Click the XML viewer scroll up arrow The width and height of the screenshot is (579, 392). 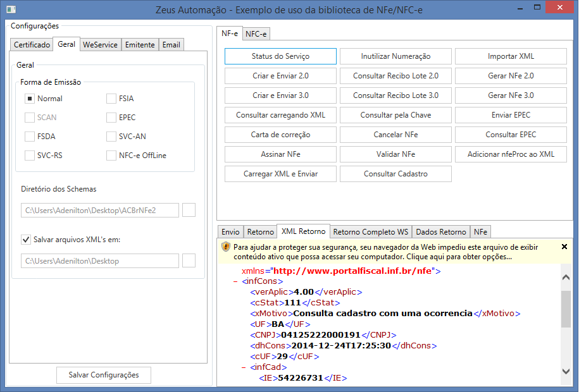[566, 277]
